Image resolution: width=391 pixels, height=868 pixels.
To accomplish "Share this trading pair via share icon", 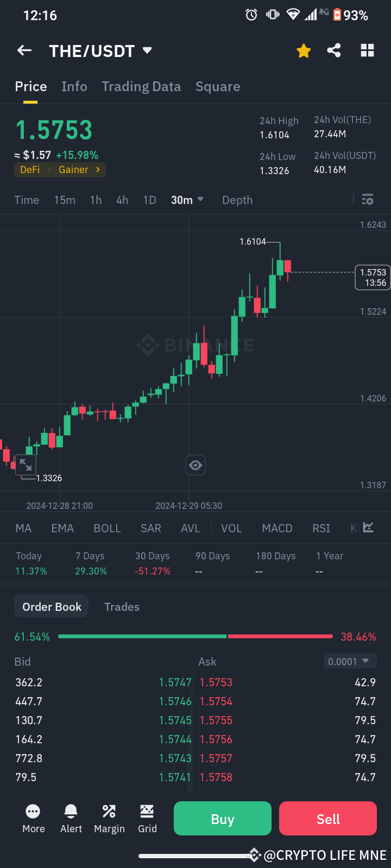I will tap(333, 50).
